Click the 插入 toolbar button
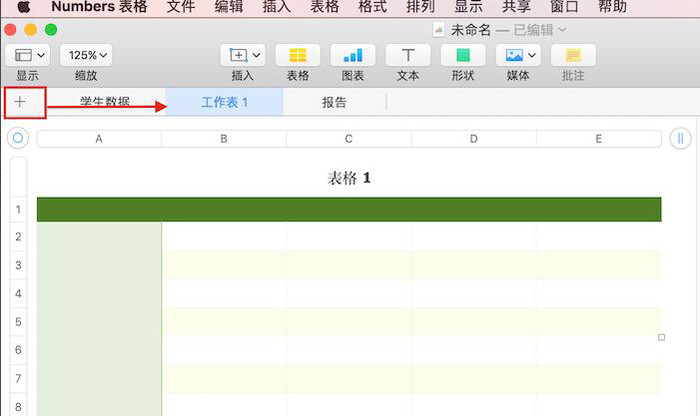 click(x=243, y=55)
